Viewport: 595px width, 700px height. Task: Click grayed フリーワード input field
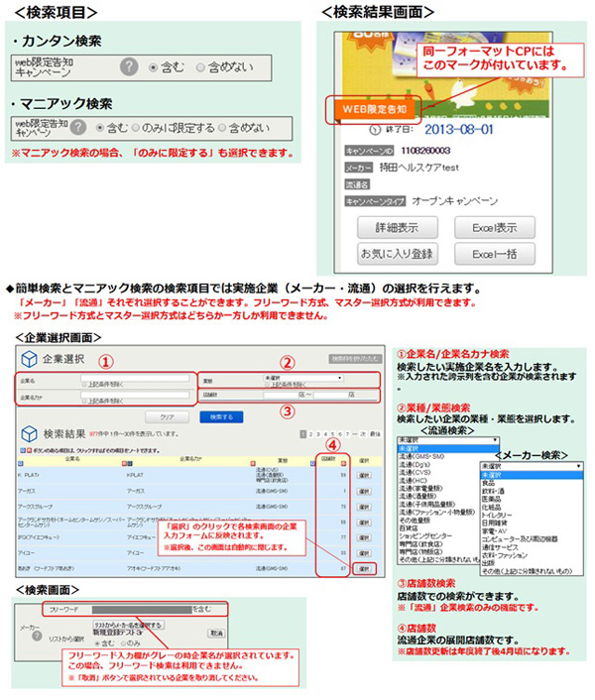coord(142,610)
